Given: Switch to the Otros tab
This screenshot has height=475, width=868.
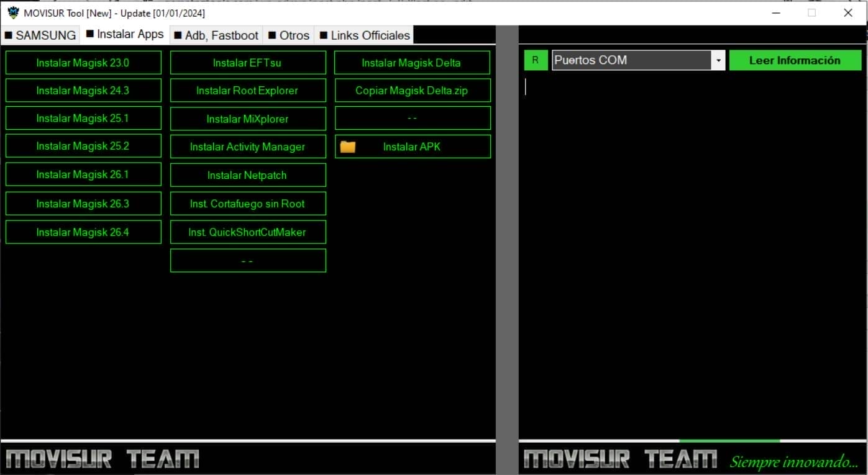Looking at the screenshot, I should click(x=288, y=35).
